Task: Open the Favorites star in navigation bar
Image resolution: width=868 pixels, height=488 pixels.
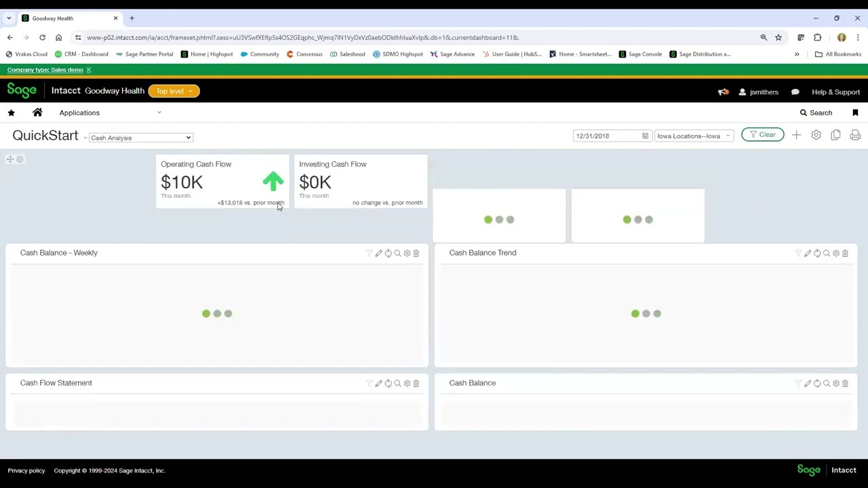Action: (x=11, y=113)
